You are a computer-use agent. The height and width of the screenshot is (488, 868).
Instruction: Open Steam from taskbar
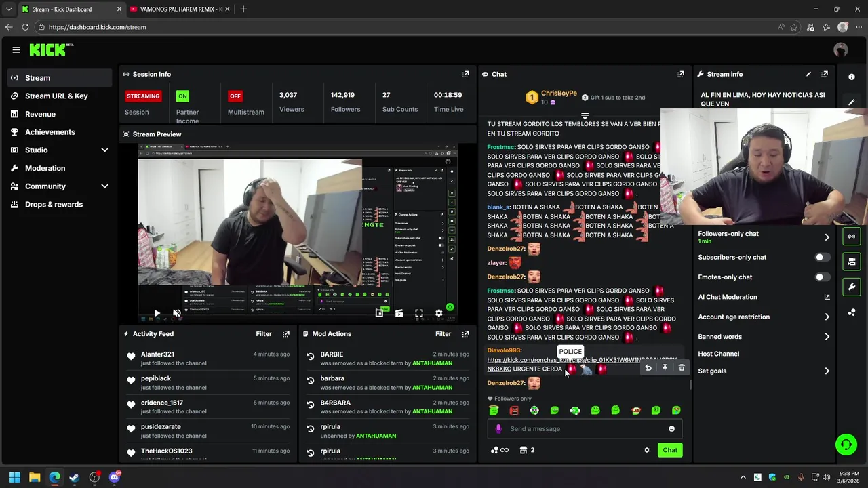tap(74, 477)
